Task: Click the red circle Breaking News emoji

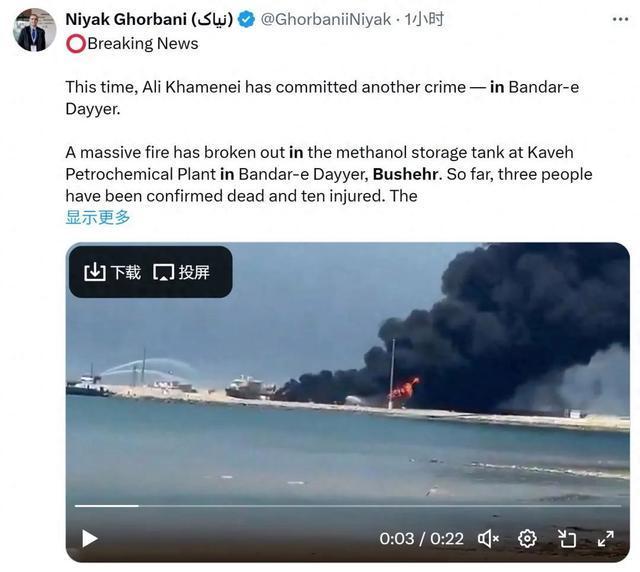Action: pyautogui.click(x=76, y=44)
